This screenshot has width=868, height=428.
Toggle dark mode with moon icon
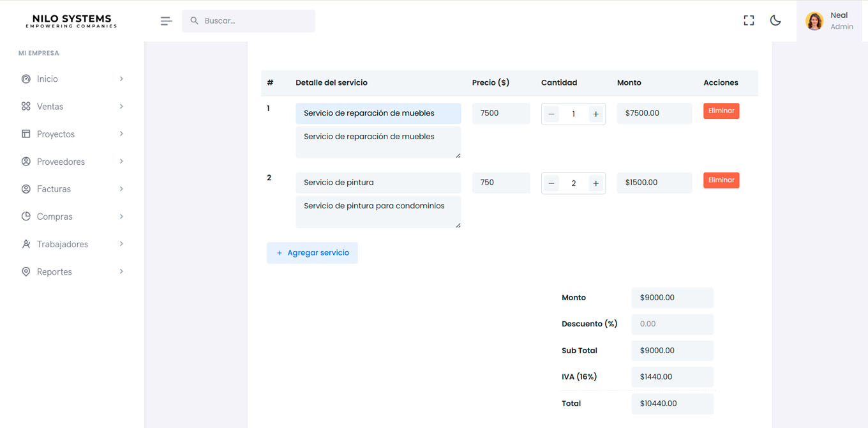click(x=775, y=20)
